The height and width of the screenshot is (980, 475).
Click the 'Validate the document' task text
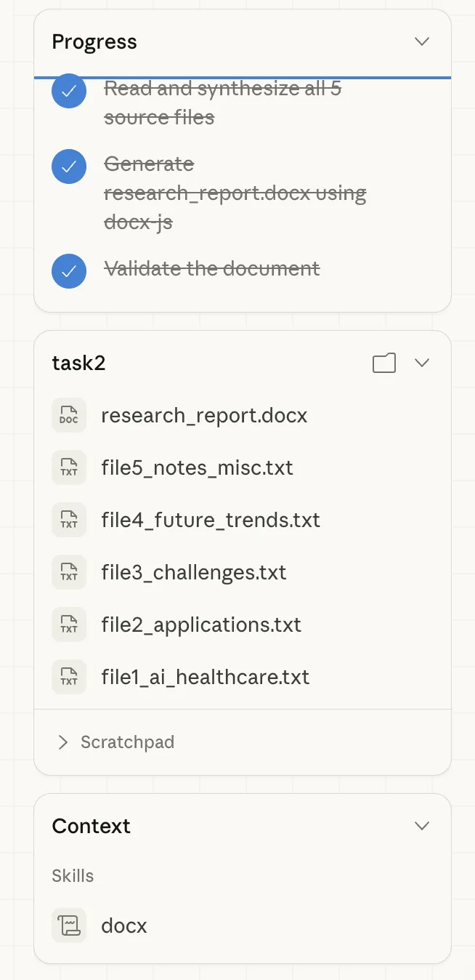[x=212, y=269]
